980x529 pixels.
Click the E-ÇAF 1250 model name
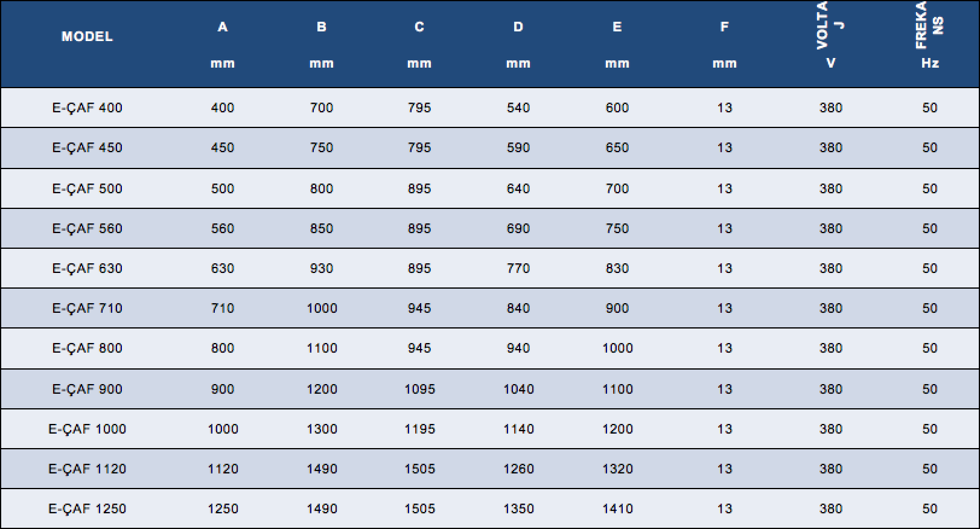(x=87, y=508)
